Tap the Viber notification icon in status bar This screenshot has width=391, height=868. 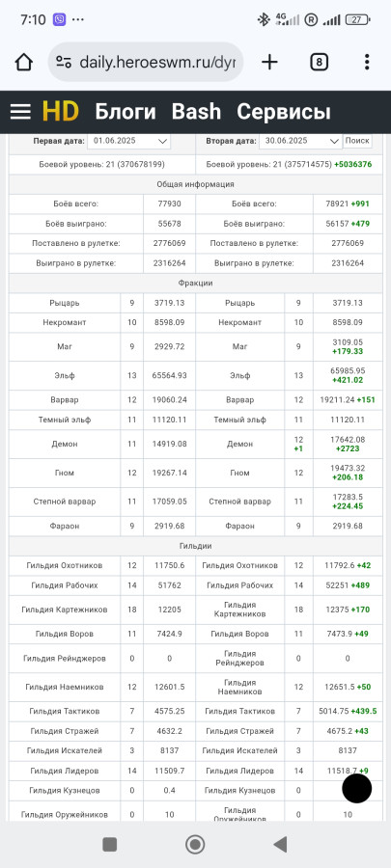(x=59, y=20)
